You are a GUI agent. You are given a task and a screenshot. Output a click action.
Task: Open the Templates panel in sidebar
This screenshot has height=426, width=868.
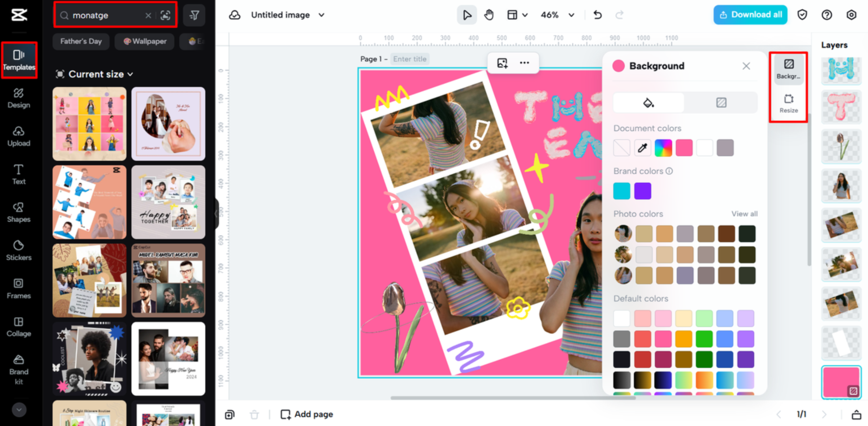(19, 60)
